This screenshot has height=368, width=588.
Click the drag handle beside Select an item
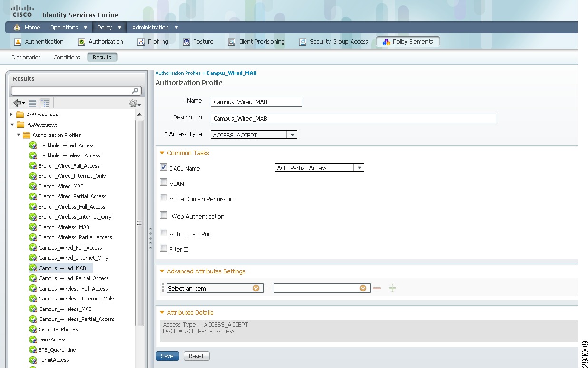click(163, 288)
